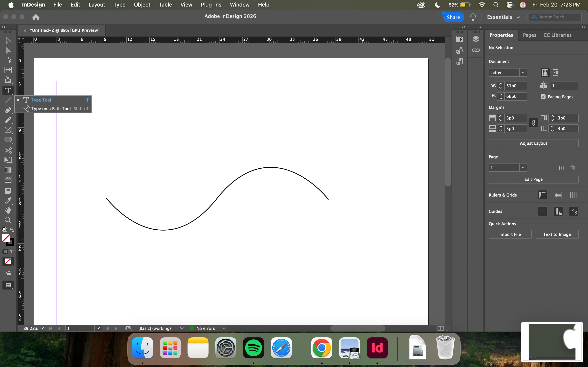Open the Letter page size dropdown

523,73
